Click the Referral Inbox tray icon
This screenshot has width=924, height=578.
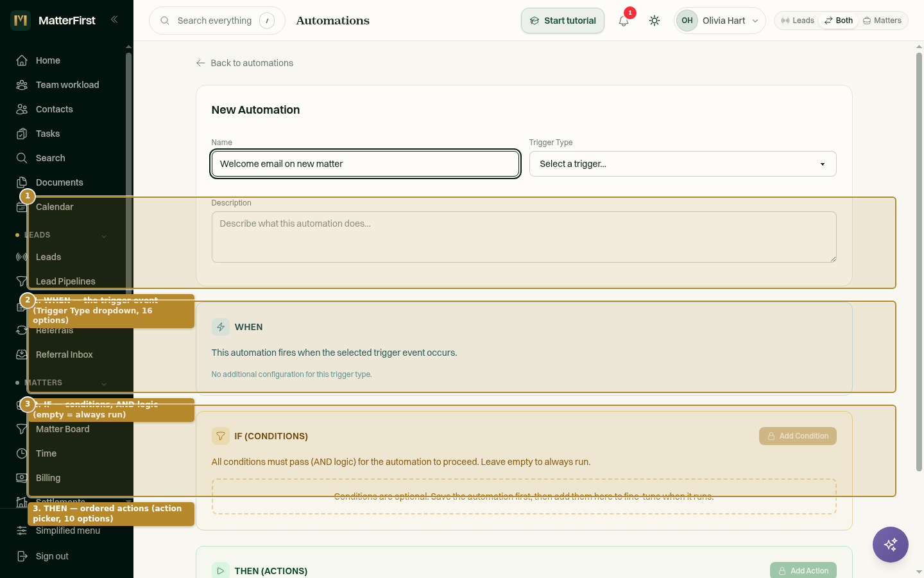(x=22, y=355)
